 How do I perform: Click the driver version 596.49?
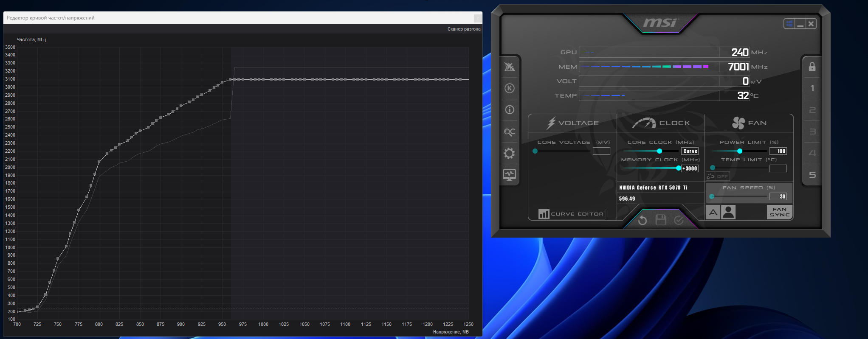(627, 199)
